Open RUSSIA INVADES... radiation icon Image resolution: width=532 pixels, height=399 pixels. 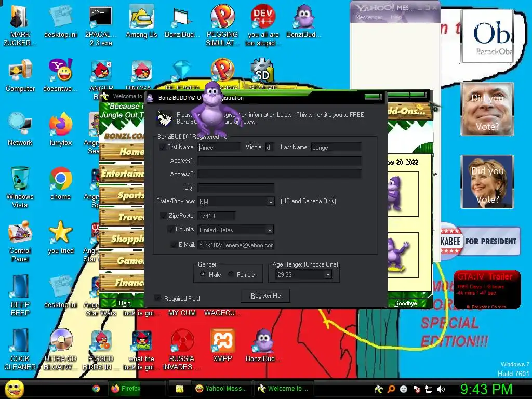tap(182, 350)
